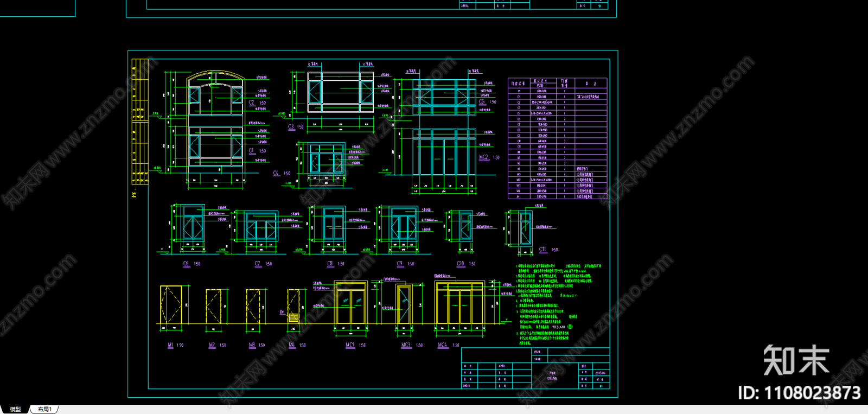Viewport: 868px width, 414px height.
Task: Click the C7 label
Action: pos(258,264)
